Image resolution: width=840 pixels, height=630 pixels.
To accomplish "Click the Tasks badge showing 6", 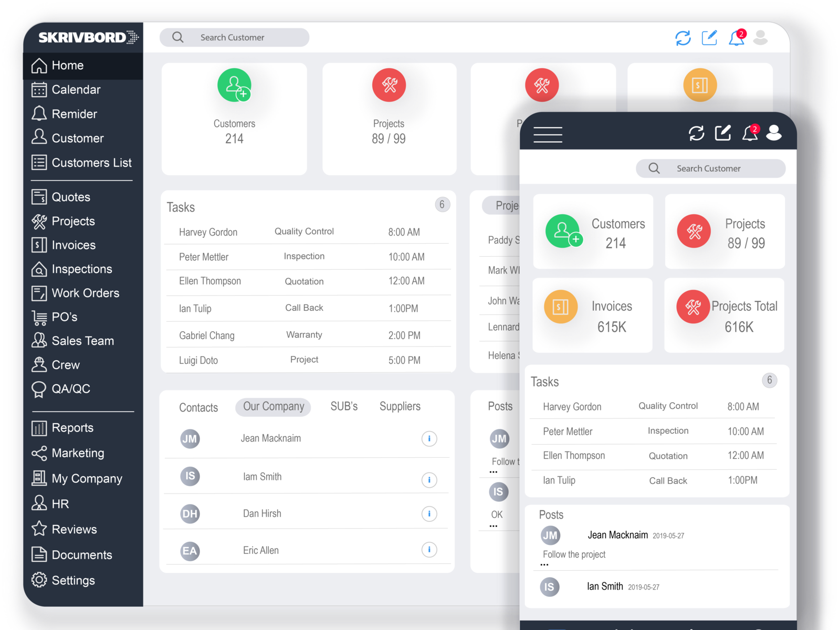I will (x=443, y=205).
